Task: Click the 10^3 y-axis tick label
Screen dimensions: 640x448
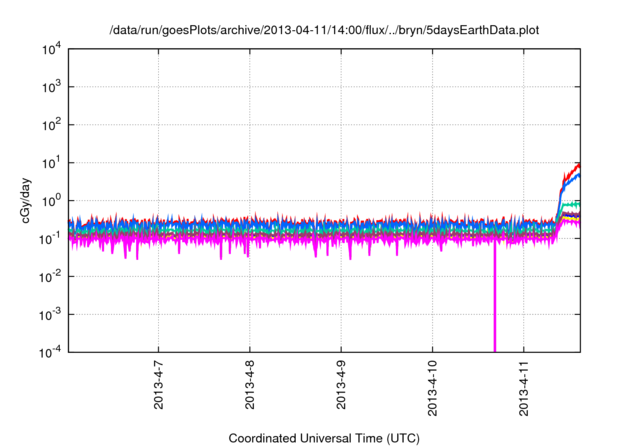Action: point(51,87)
